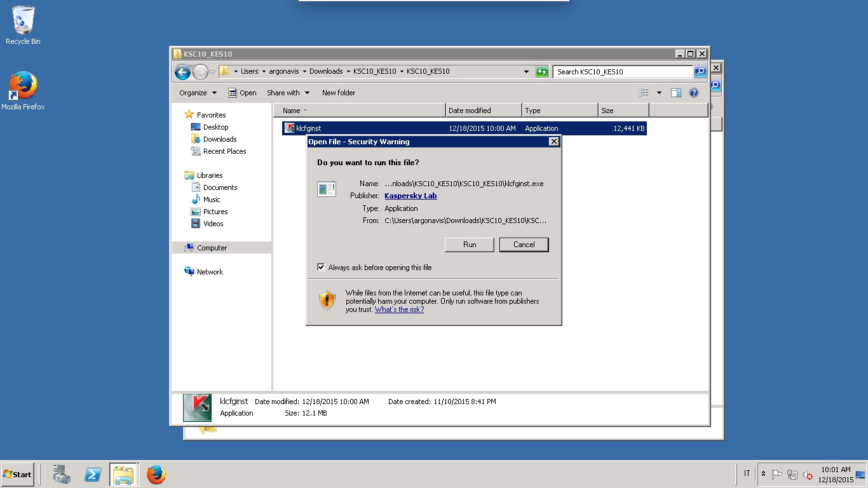Open the Organize menu

[x=198, y=93]
